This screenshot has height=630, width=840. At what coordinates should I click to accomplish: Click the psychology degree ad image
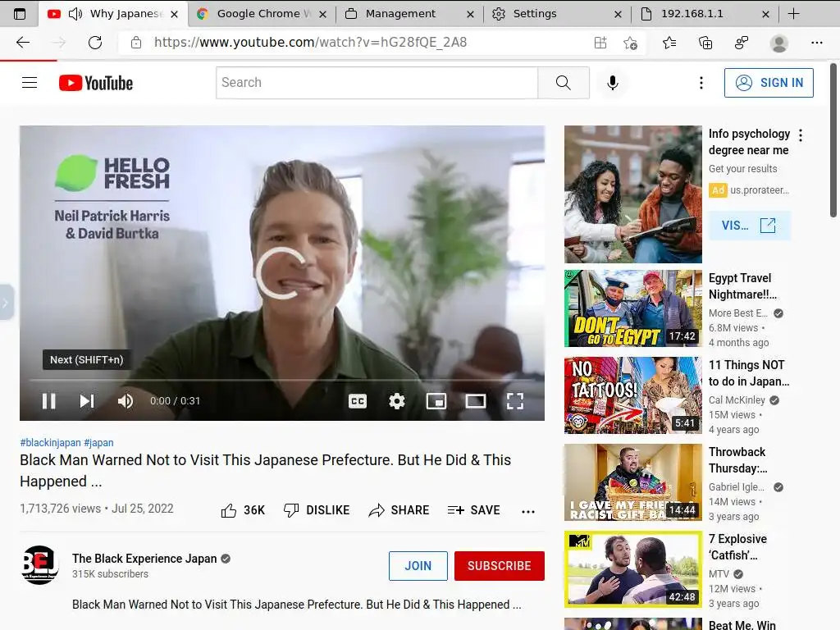632,194
